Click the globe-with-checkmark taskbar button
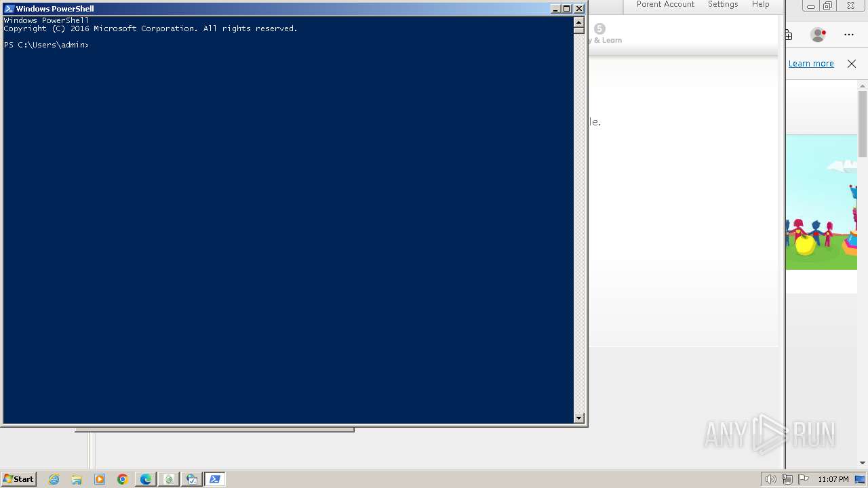Screen dimensions: 868x488 [192, 479]
